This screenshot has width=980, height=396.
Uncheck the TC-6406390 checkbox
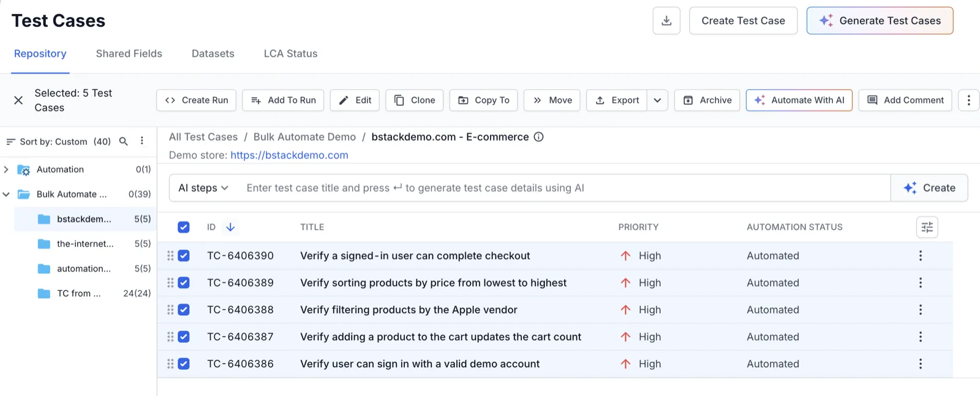point(184,256)
